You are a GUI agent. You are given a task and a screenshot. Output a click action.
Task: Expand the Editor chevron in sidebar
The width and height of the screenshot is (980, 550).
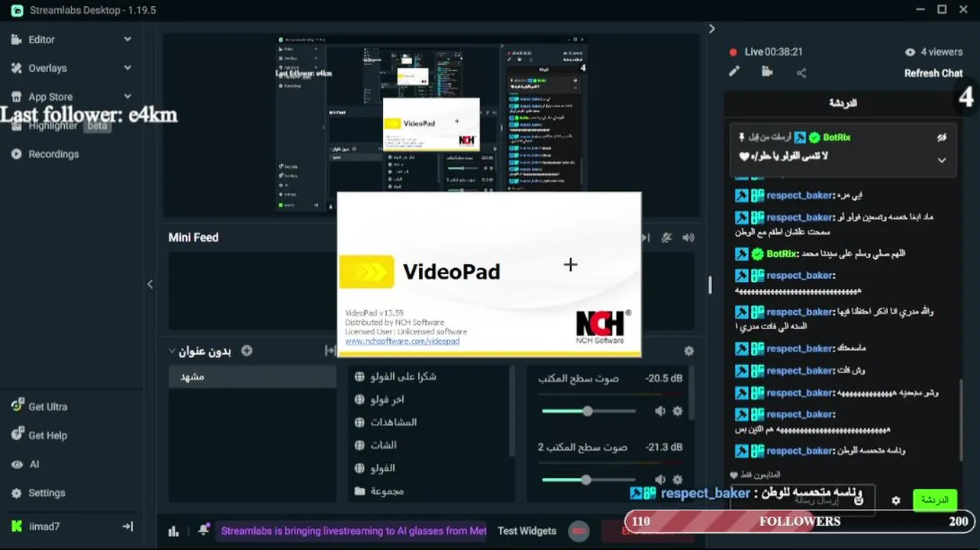click(x=127, y=39)
